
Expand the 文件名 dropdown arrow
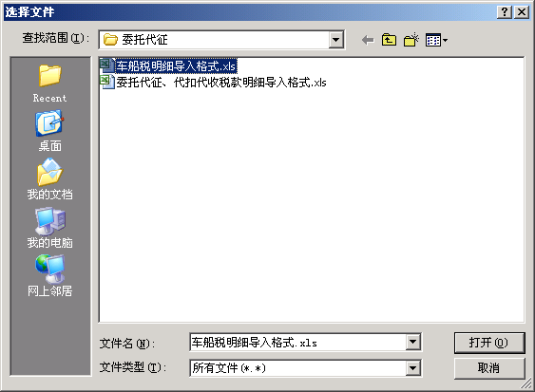tap(412, 342)
